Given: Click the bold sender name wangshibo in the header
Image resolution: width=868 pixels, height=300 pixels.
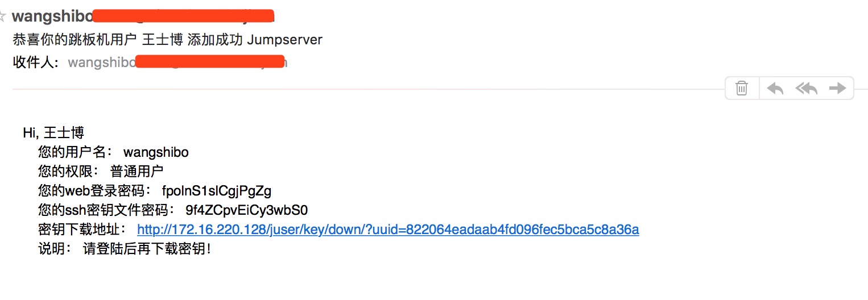Looking at the screenshot, I should (x=48, y=16).
